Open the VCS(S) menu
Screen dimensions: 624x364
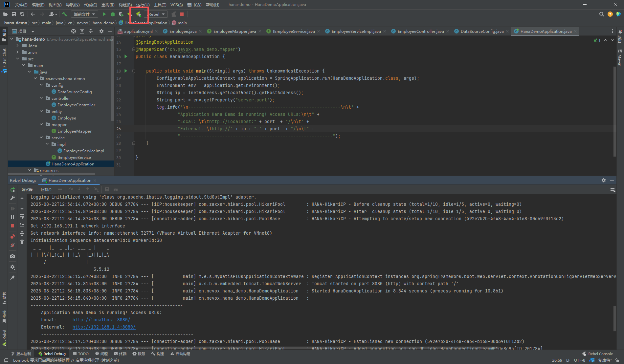coord(176,5)
